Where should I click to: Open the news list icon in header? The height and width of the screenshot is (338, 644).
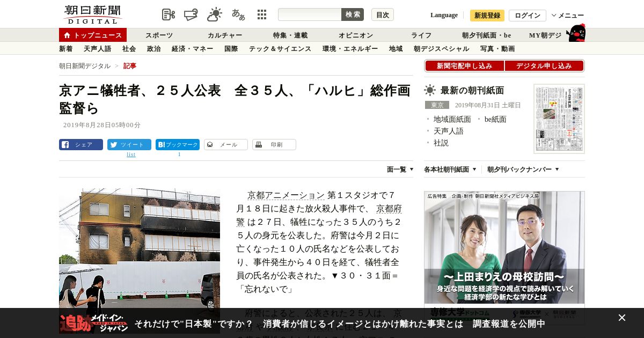(169, 14)
